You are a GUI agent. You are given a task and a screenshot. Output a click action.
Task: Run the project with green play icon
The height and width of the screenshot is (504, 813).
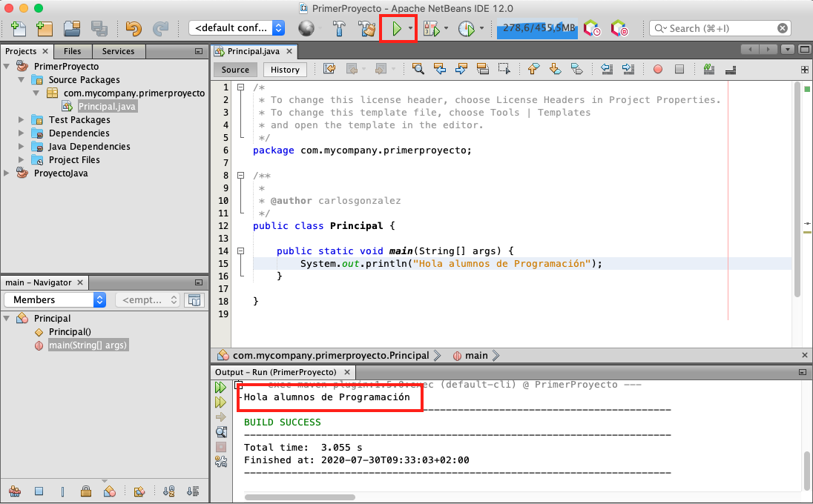pos(397,28)
